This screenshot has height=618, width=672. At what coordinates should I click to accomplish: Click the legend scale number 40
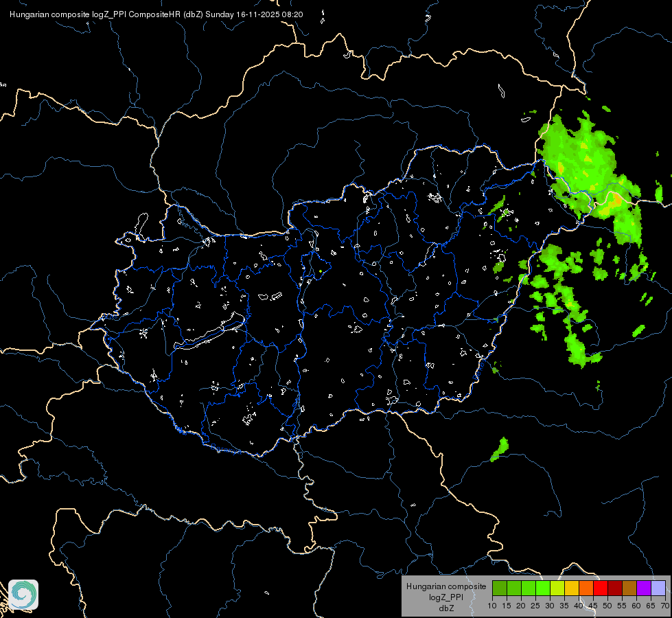(x=579, y=606)
